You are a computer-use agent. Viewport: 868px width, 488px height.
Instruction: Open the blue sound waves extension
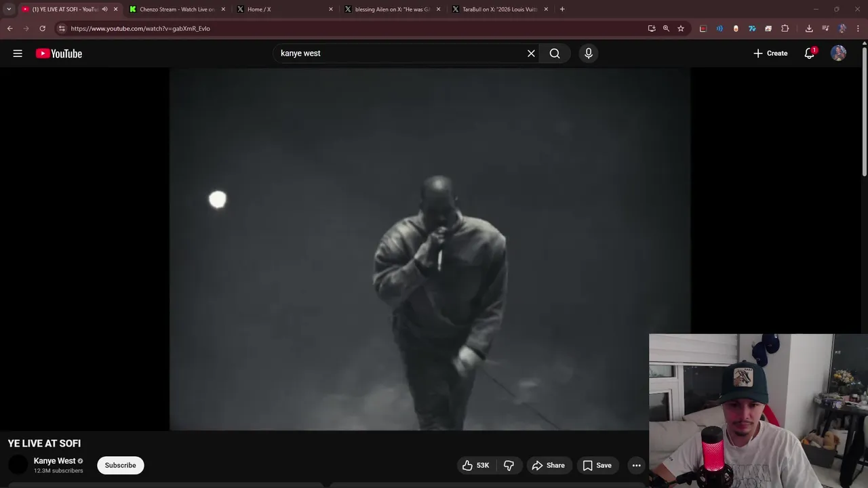click(719, 28)
